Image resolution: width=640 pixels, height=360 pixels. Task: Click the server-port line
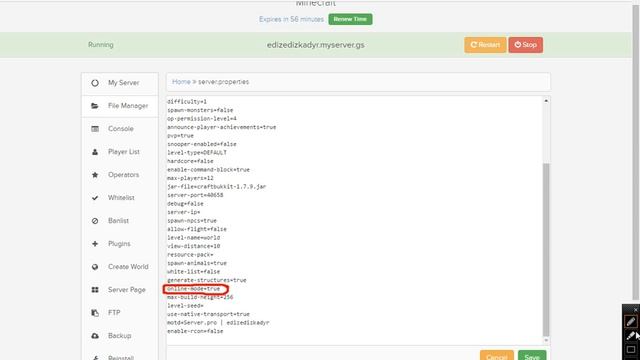click(195, 195)
